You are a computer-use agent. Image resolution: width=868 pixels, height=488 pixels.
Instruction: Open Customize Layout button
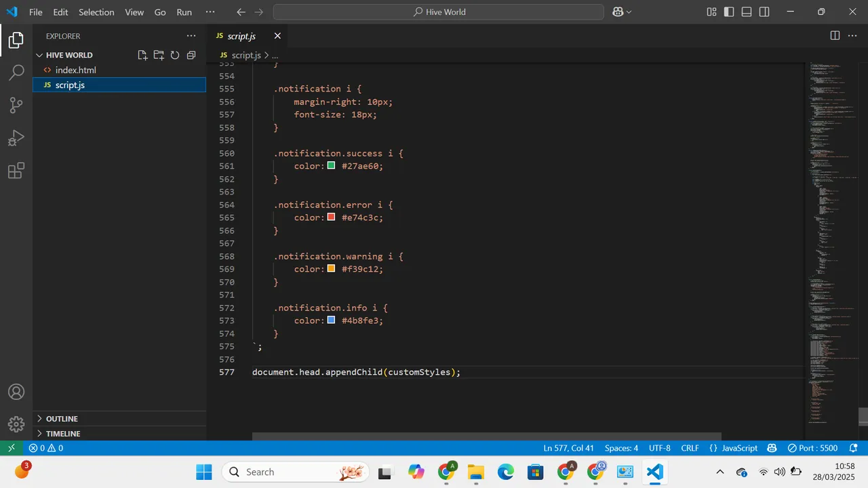[711, 12]
